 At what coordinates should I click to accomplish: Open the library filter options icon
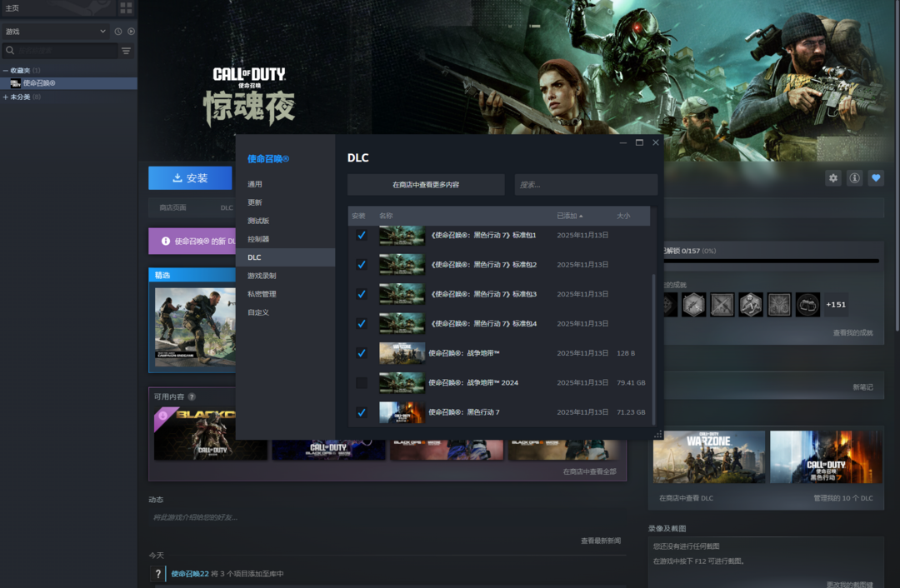click(126, 51)
